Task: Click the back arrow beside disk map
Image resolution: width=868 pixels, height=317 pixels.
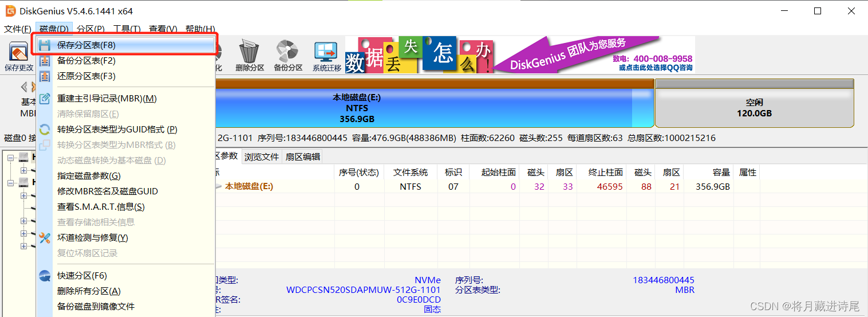Action: click(24, 87)
